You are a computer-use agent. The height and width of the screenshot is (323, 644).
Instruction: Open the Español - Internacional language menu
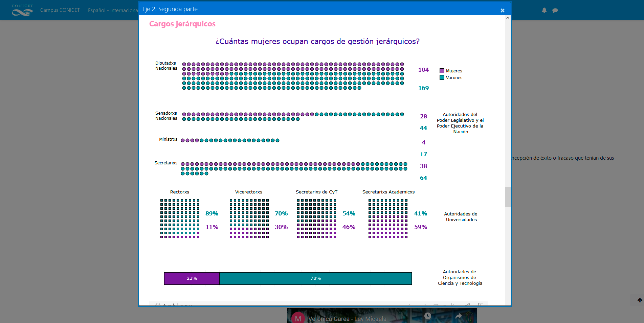(113, 10)
